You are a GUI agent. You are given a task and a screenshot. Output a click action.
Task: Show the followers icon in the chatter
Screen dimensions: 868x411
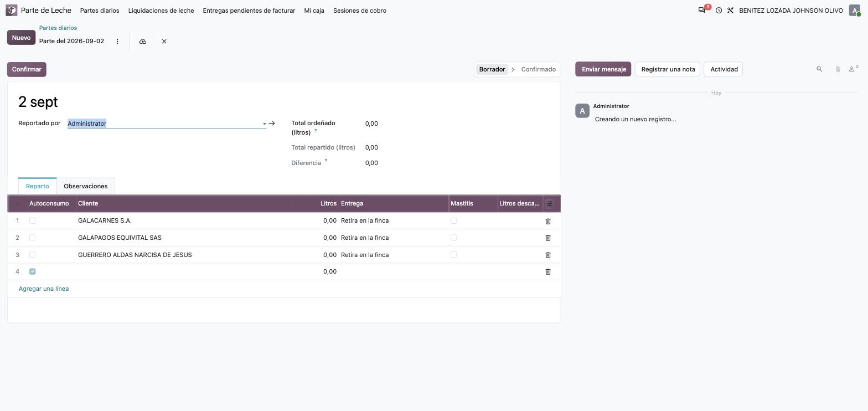(x=853, y=69)
